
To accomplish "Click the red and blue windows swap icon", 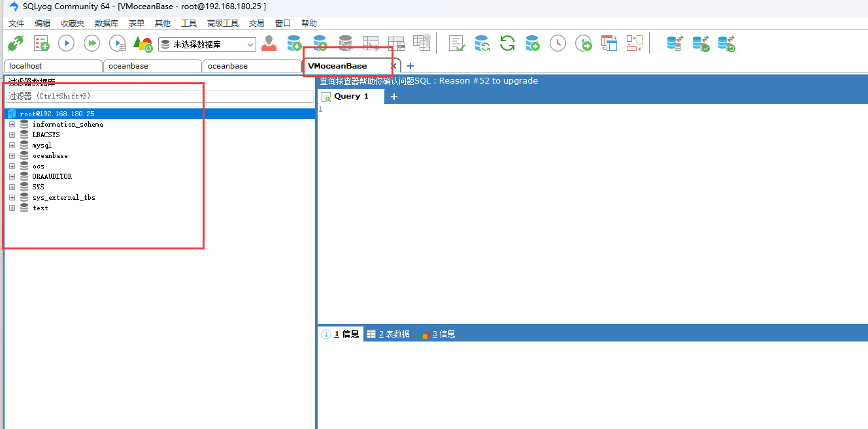I will (x=609, y=44).
